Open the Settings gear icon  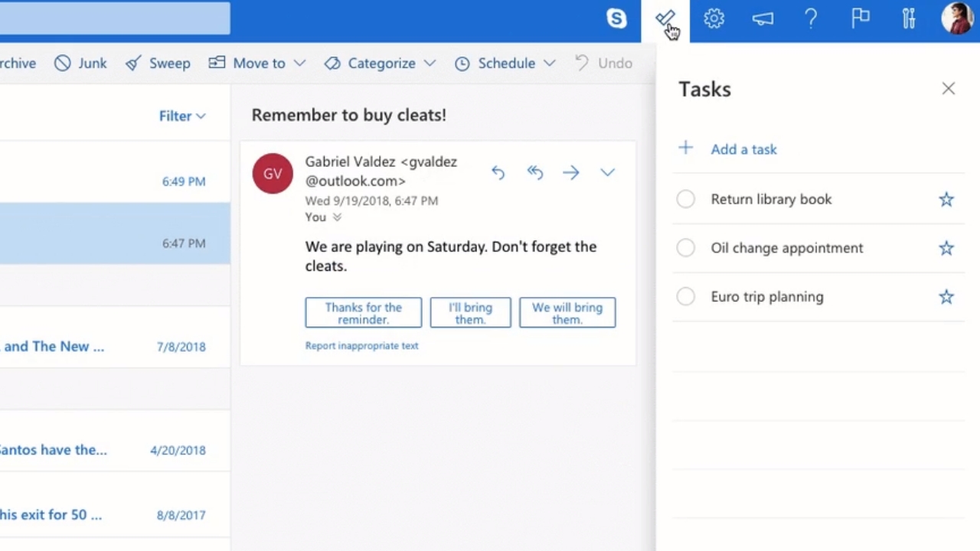click(714, 18)
